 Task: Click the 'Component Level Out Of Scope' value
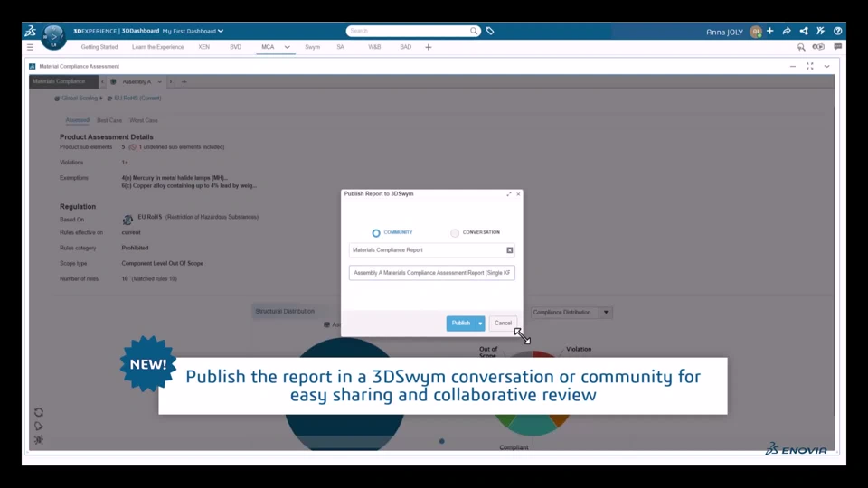click(162, 263)
